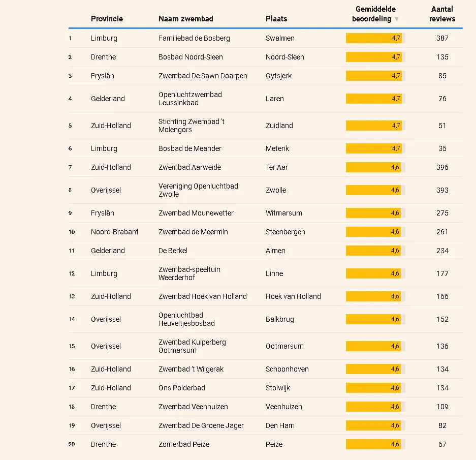Screen dimensions: 476x460
Task: Sort by Naam zwembad column header
Action: pyautogui.click(x=186, y=19)
